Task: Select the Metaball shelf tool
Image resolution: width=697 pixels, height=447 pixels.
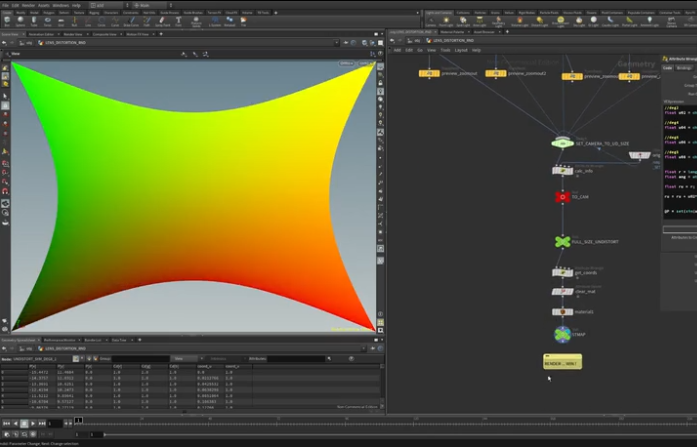Action: [x=229, y=21]
